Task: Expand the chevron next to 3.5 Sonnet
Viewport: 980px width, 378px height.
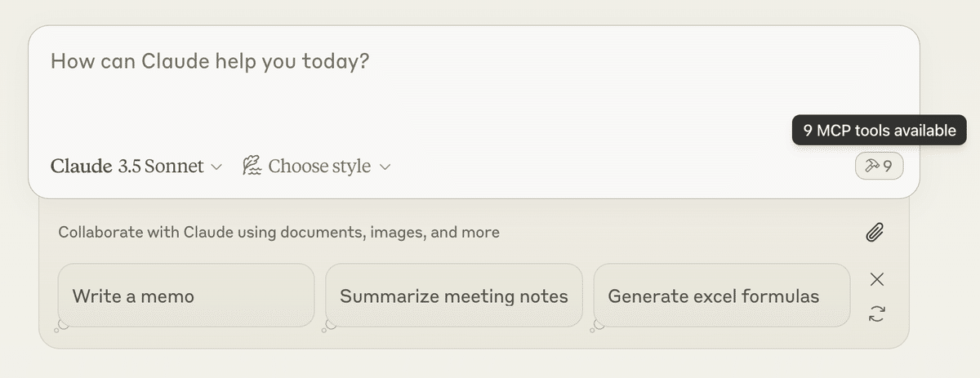Action: pos(216,167)
